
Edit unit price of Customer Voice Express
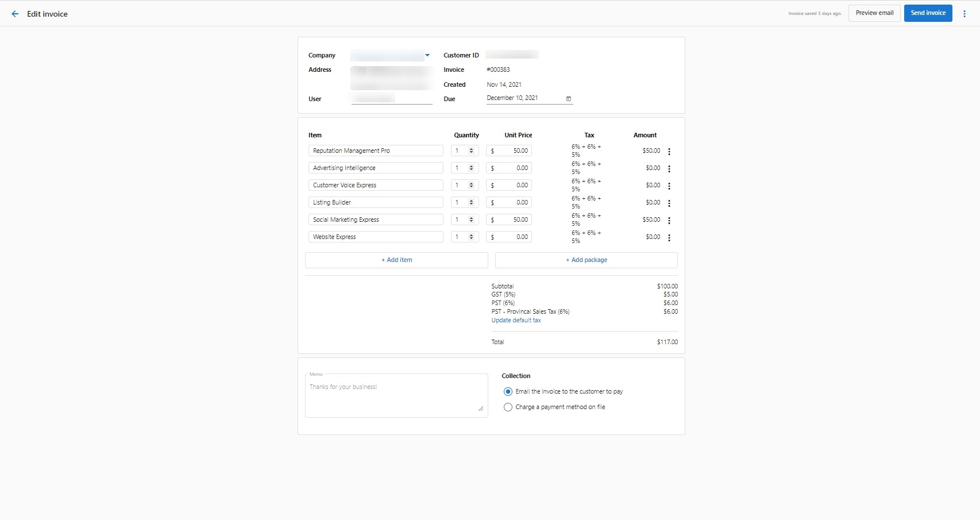coord(509,185)
